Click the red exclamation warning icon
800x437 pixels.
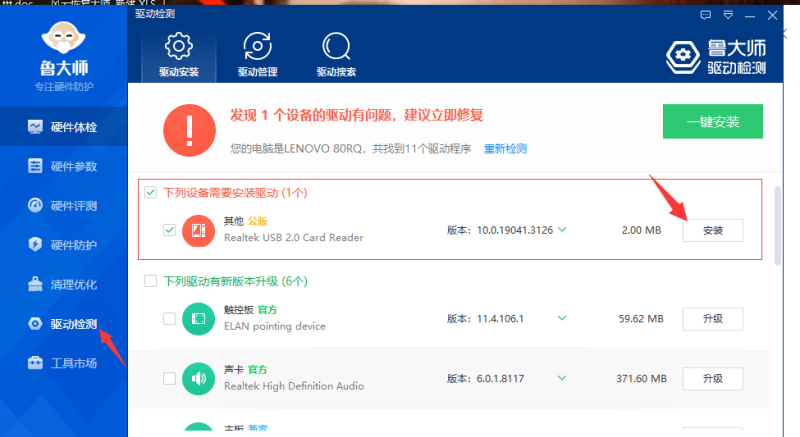(189, 131)
